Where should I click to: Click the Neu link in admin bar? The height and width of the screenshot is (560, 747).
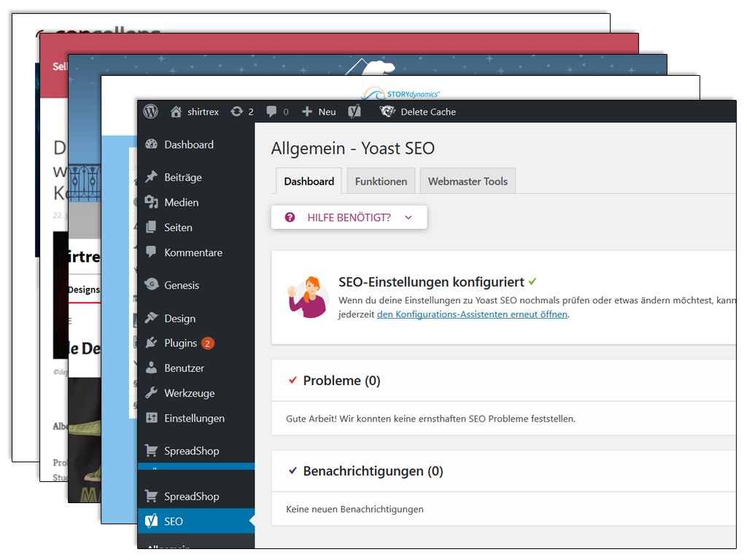(327, 112)
